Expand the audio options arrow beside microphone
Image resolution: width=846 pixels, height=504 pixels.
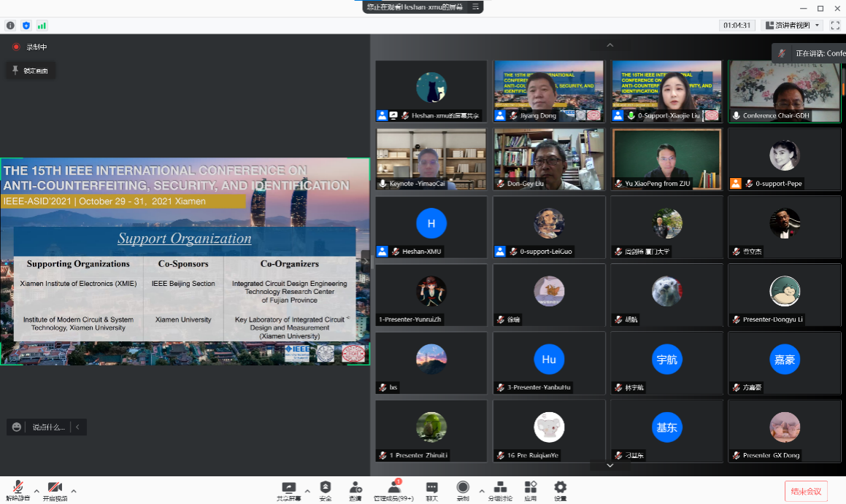(x=36, y=491)
